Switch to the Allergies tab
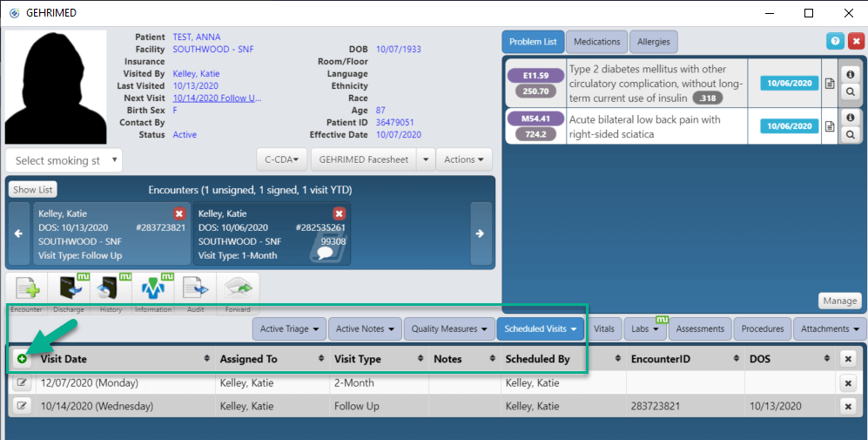Image resolution: width=868 pixels, height=440 pixels. [653, 42]
